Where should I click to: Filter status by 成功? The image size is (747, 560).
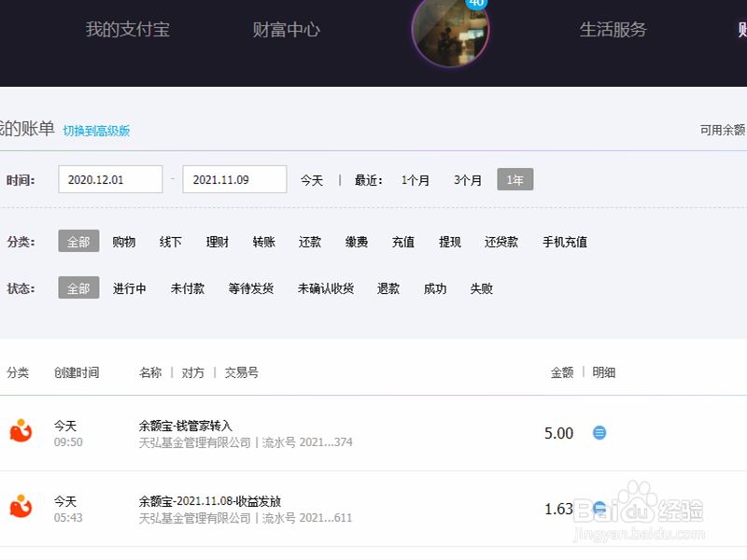(x=435, y=288)
